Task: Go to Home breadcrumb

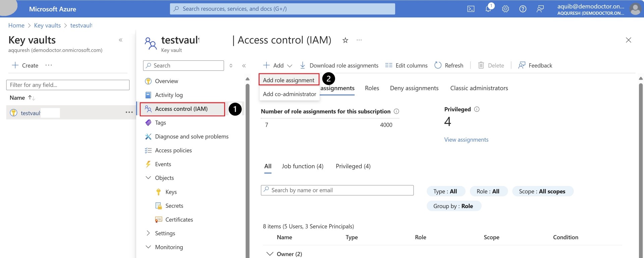Action: 16,25
